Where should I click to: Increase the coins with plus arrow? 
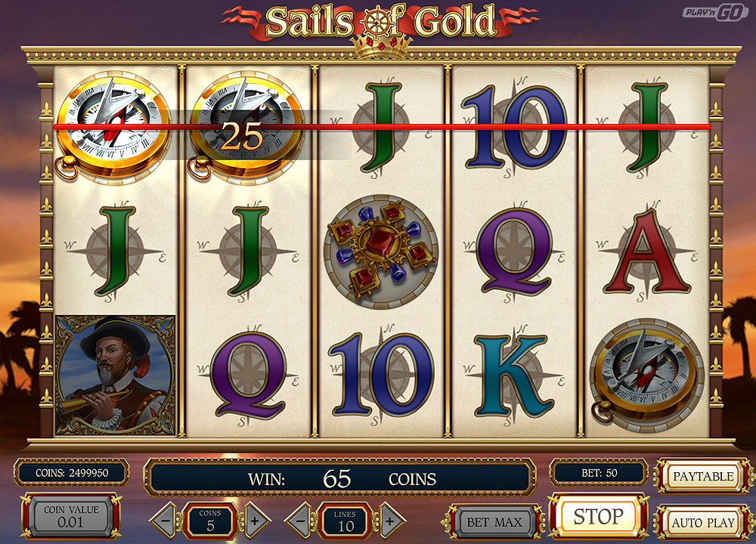tap(255, 521)
